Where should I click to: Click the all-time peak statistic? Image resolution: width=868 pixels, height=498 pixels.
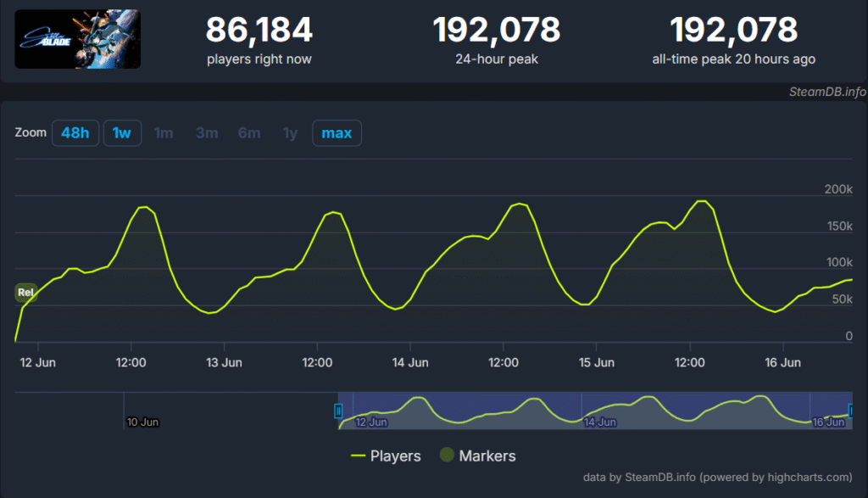(733, 39)
